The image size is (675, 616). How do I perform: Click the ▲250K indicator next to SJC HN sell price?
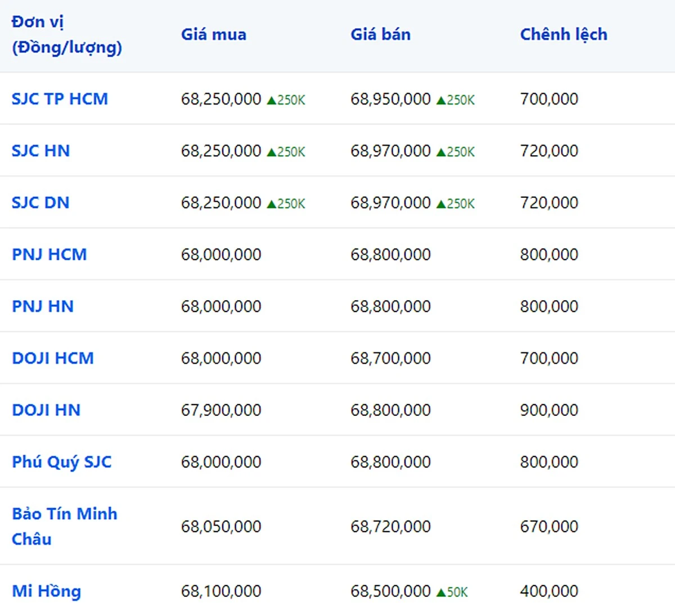click(456, 151)
